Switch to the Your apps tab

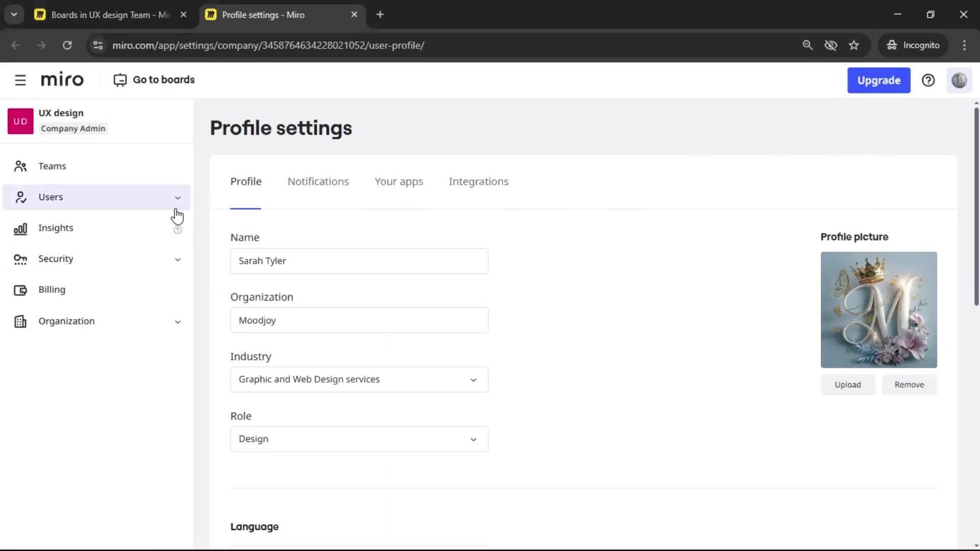coord(399,182)
